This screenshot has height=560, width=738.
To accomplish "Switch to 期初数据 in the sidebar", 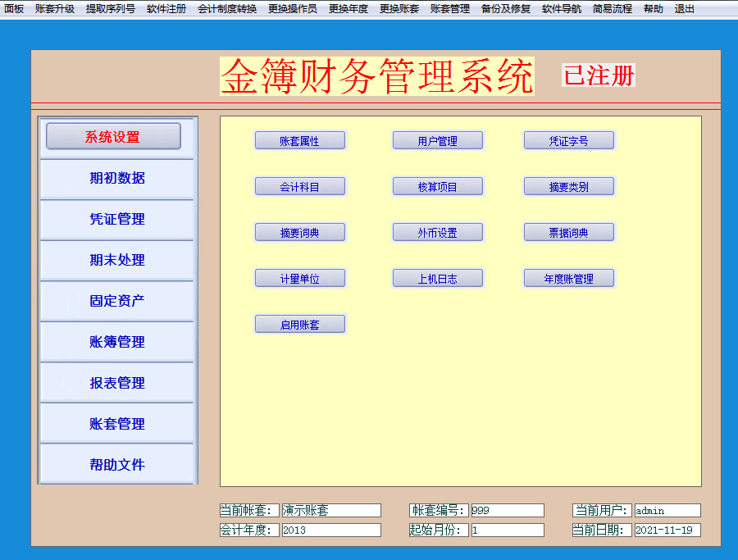I will pyautogui.click(x=117, y=178).
